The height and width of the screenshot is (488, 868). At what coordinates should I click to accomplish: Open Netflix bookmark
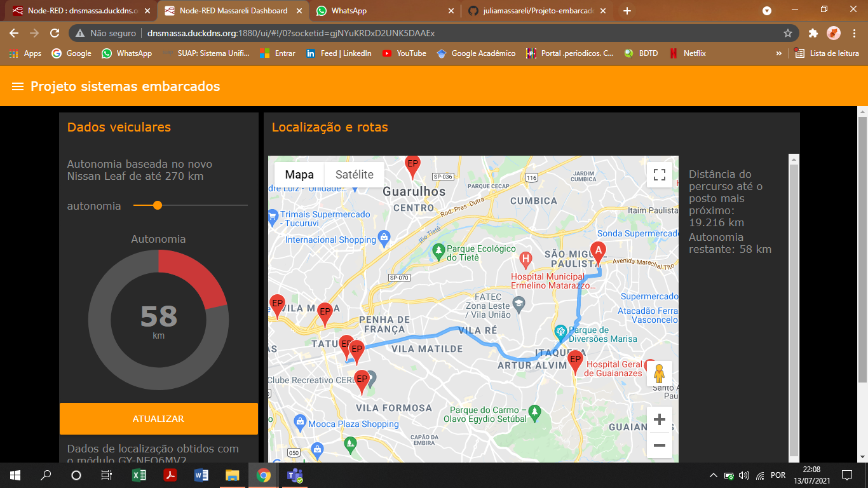[x=688, y=53]
